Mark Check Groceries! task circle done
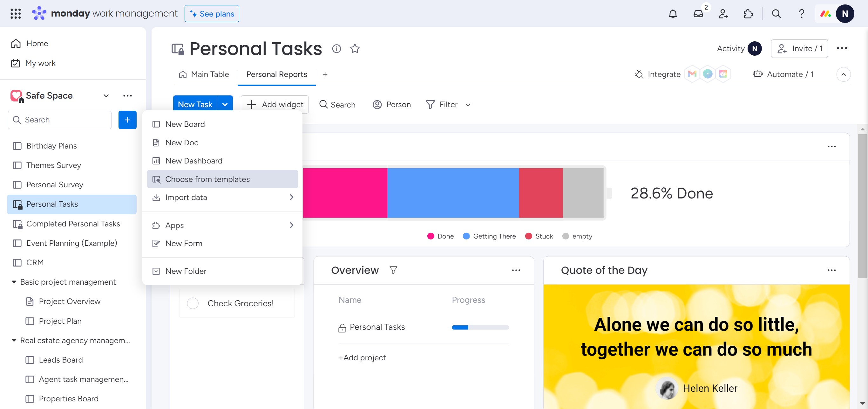 [193, 303]
